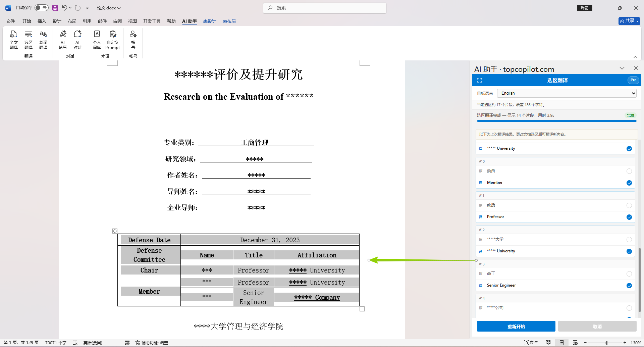Click the account (帐号) icon
Screen dimensions: 644x347
pos(133,40)
